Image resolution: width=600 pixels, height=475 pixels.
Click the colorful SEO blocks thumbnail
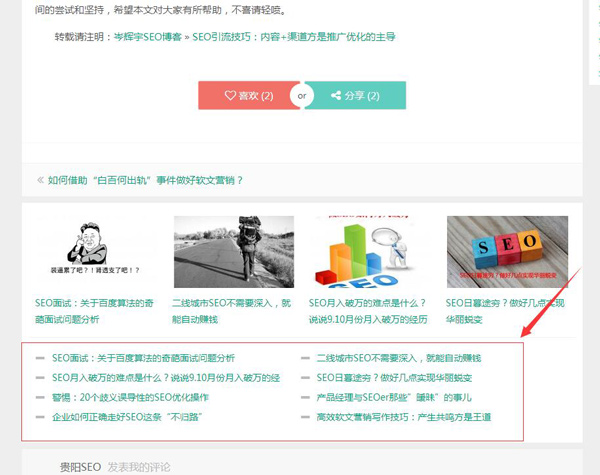tap(506, 252)
